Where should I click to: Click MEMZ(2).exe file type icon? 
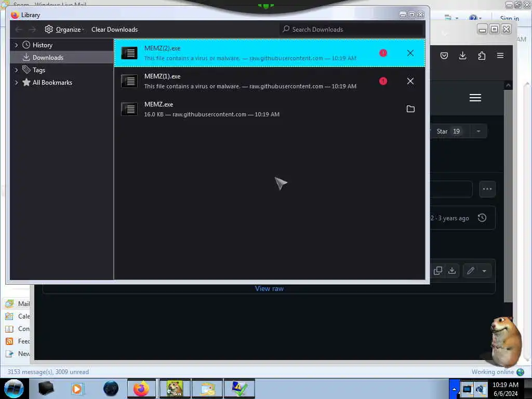[x=129, y=53]
